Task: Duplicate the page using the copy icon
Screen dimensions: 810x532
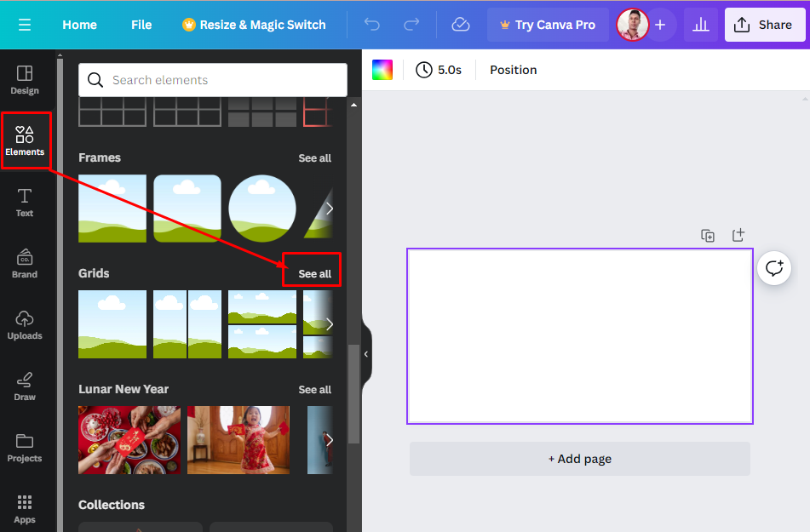Action: [707, 235]
